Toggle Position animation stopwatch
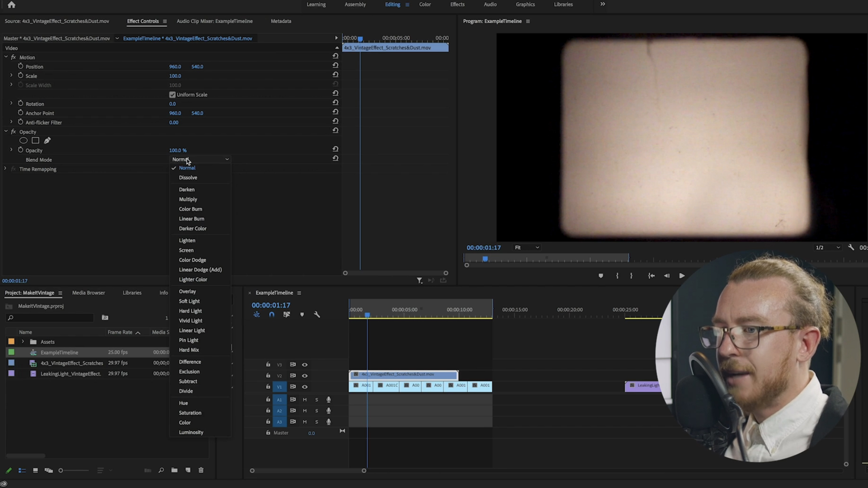 click(x=20, y=66)
